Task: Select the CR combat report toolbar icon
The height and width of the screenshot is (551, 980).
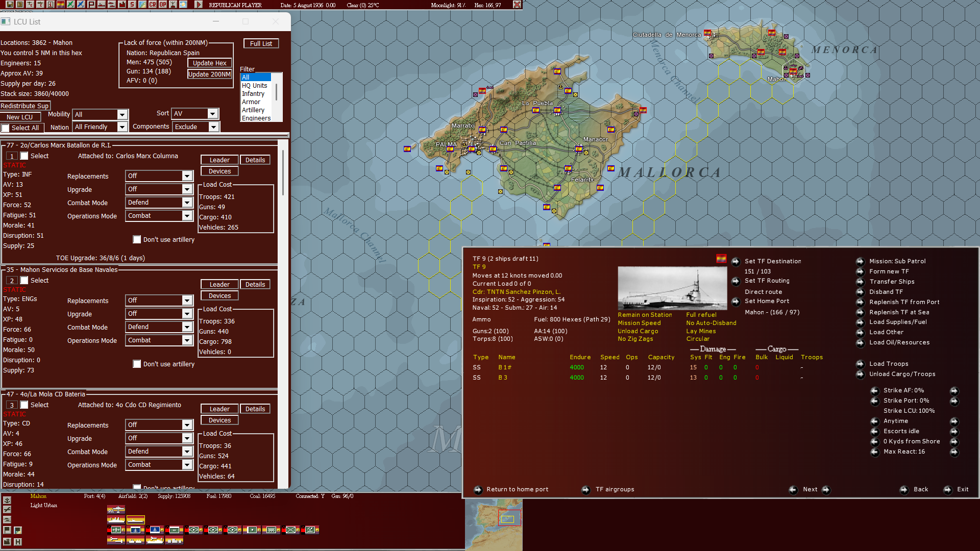Action: (x=152, y=5)
